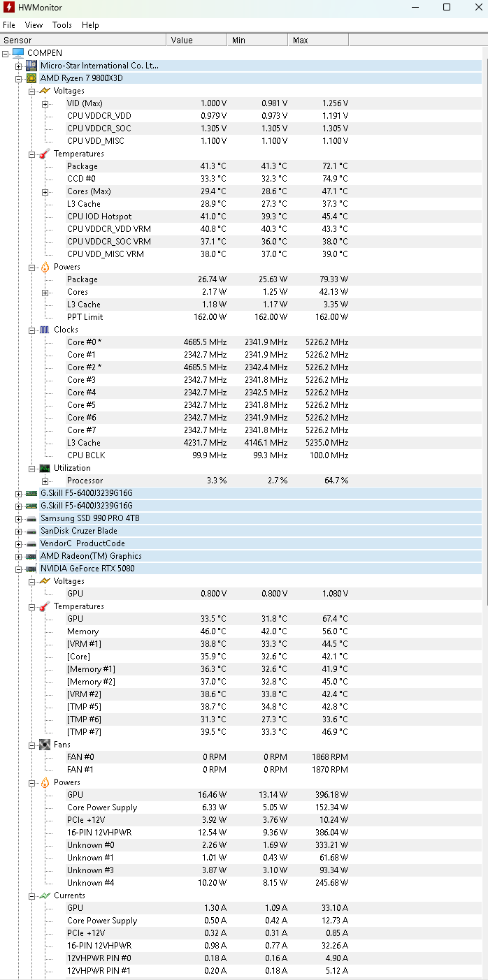Select the L3 Cache clock row at 4231.7 MHz
488x980 pixels.
click(208, 443)
